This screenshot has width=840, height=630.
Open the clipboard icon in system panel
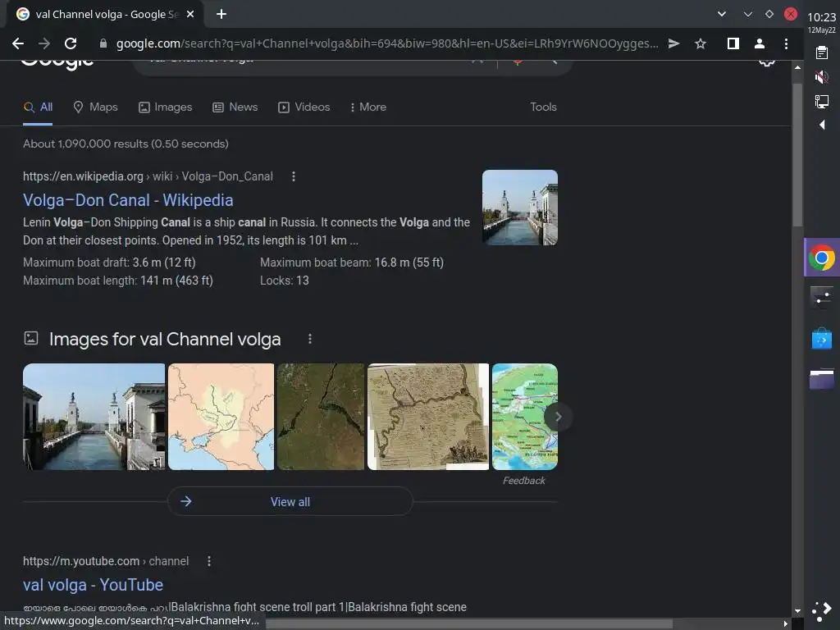[822, 52]
